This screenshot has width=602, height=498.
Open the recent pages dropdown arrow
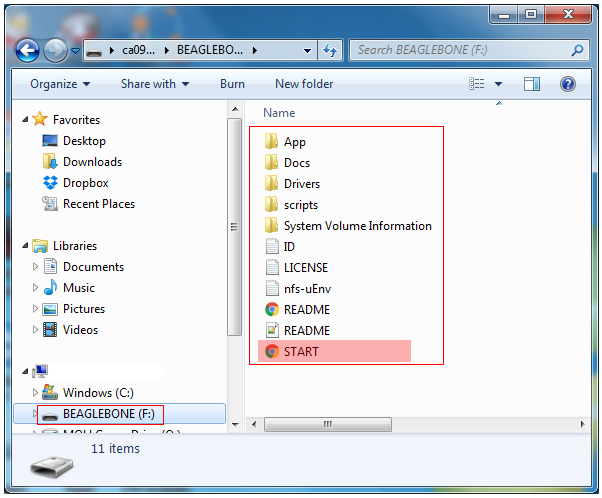pos(76,51)
